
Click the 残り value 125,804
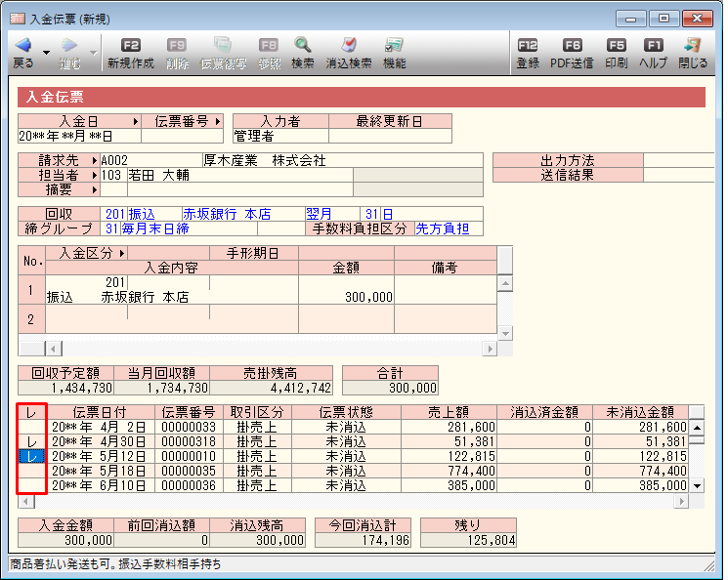coord(468,540)
